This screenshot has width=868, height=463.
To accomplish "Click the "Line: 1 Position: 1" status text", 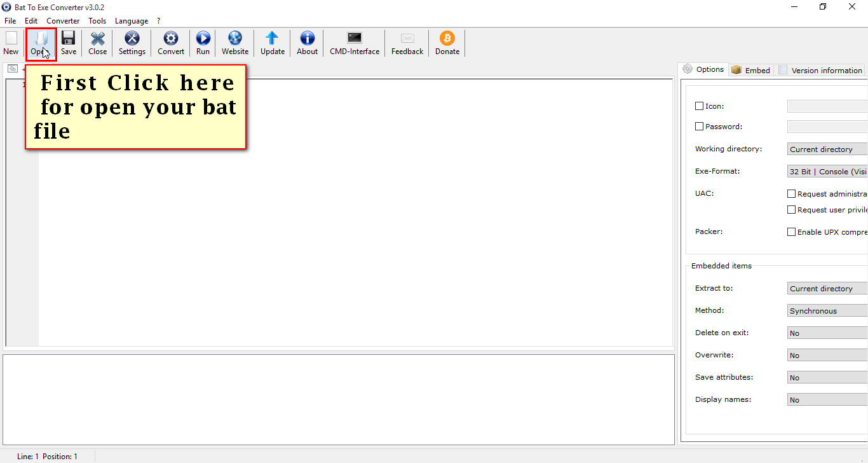I will (48, 456).
